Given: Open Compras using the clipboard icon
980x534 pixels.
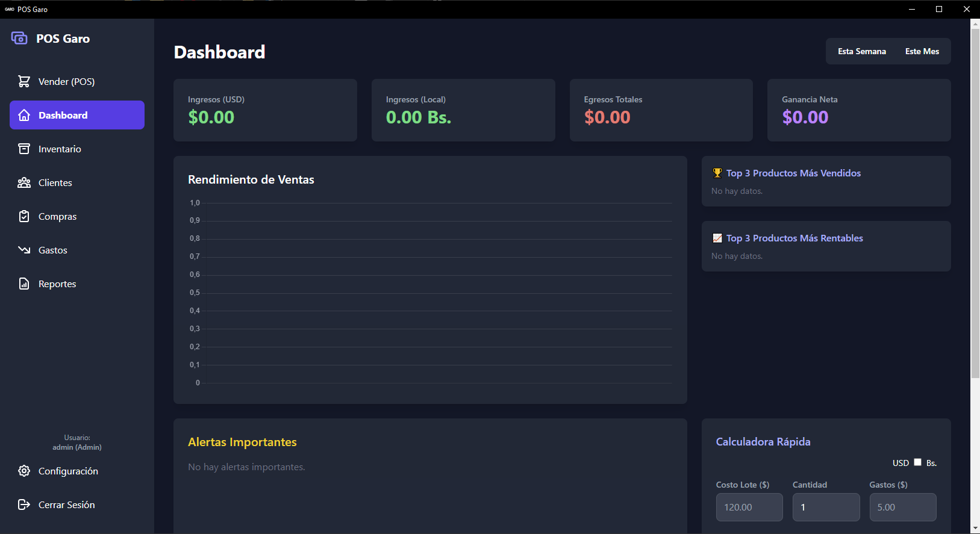Looking at the screenshot, I should [24, 216].
